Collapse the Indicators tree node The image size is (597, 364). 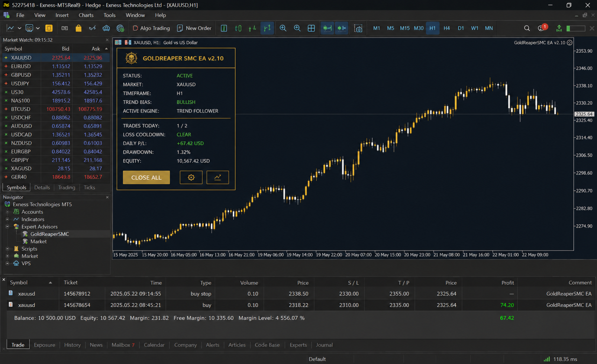pos(7,219)
